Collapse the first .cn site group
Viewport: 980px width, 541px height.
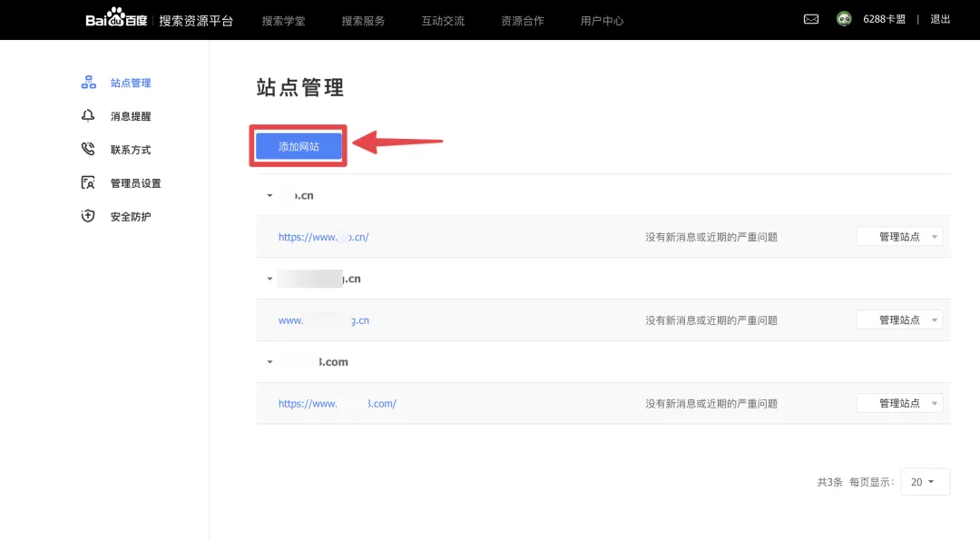269,195
